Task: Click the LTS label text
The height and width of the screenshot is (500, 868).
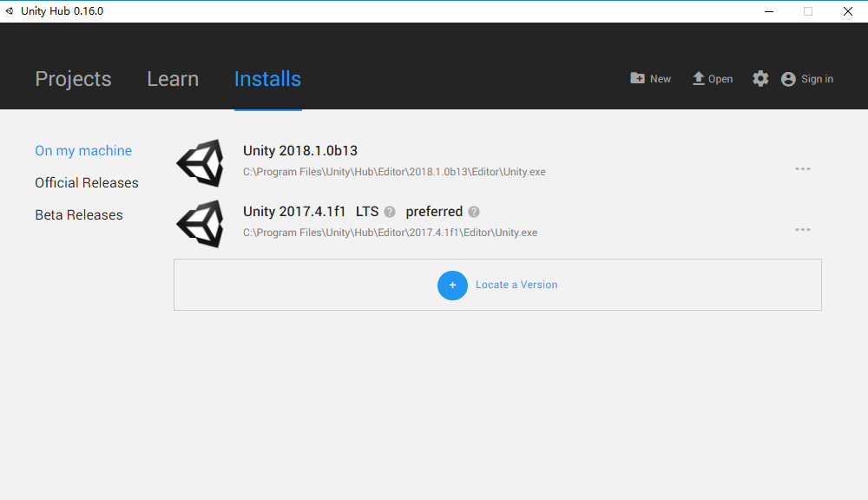Action: pyautogui.click(x=367, y=212)
